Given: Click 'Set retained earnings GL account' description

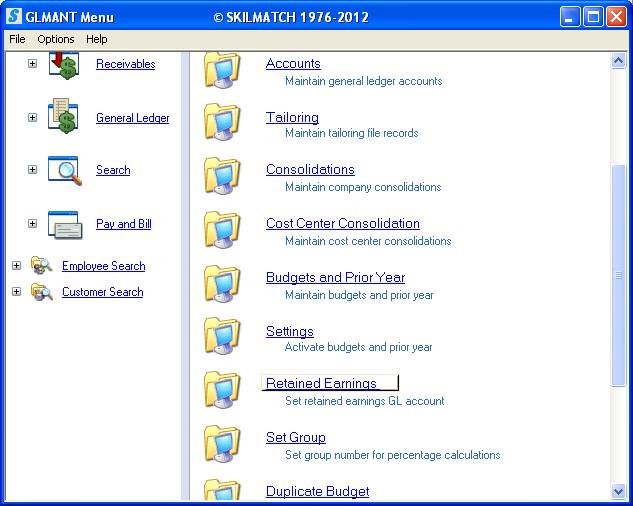Looking at the screenshot, I should click(x=365, y=401).
